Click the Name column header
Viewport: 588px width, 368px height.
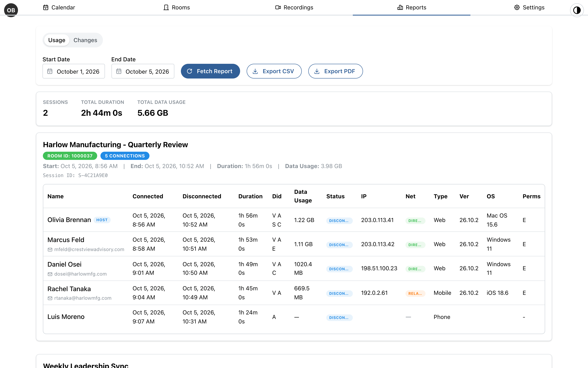[x=56, y=196]
